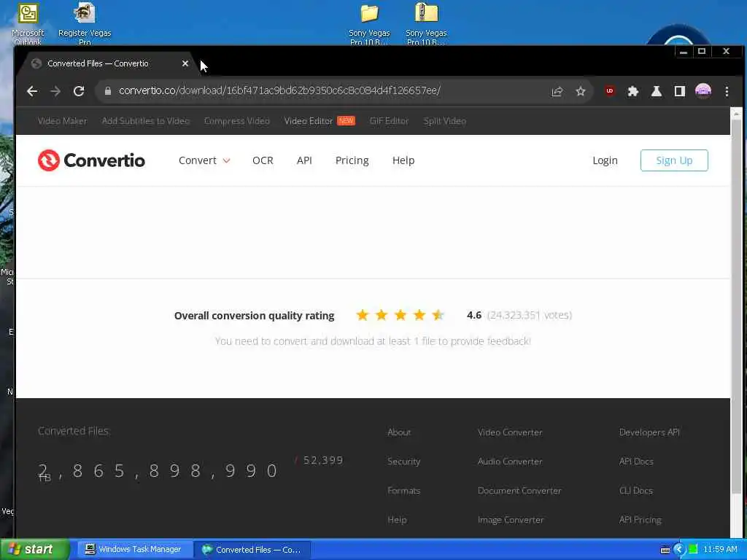Open API Docs footer link
747x560 pixels.
click(636, 462)
